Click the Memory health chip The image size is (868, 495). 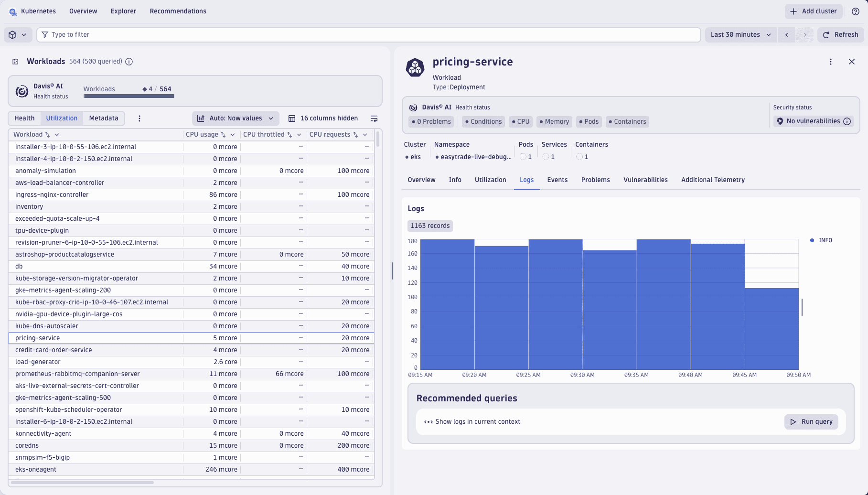pos(554,122)
